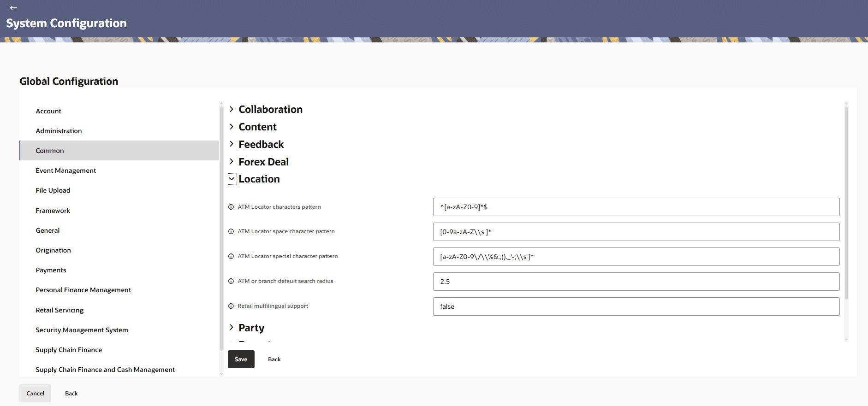Screen dimensions: 868x406
Task: Click the Content heading text
Action: [x=258, y=127]
